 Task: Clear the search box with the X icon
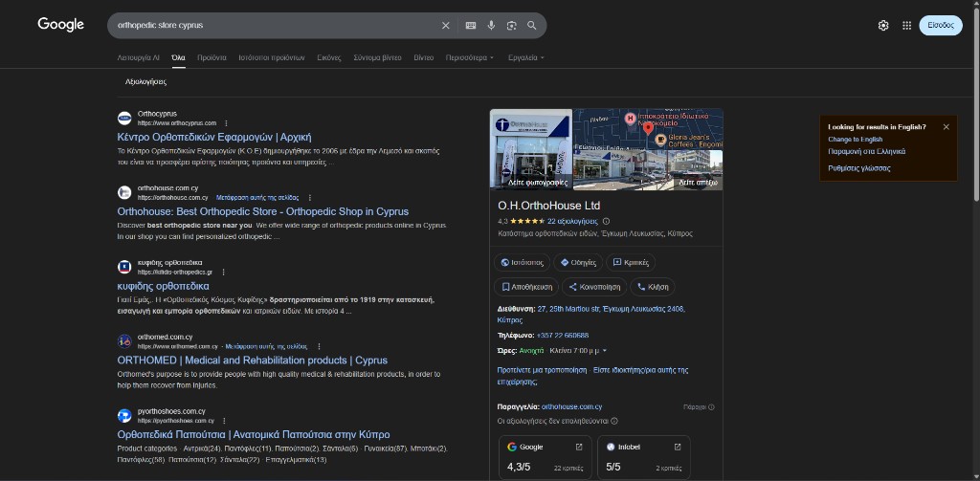[446, 26]
